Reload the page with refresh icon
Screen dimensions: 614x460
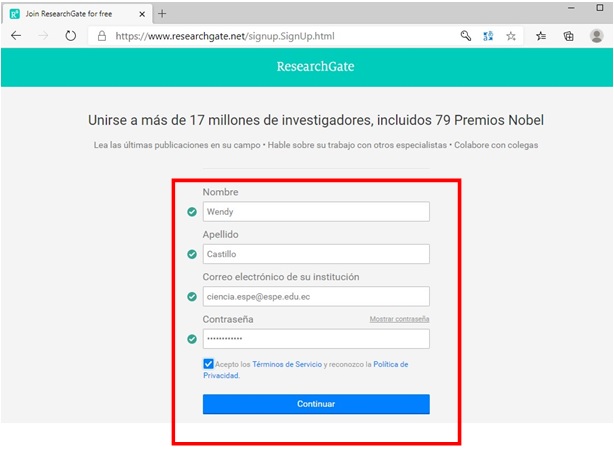71,35
